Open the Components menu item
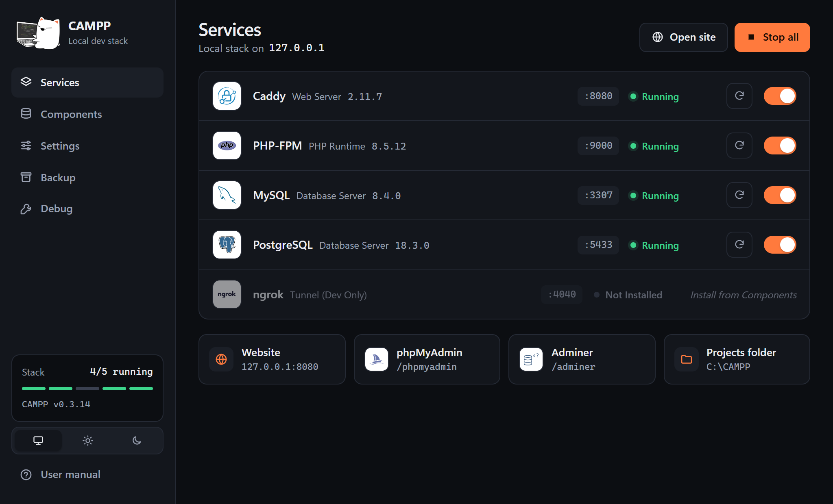833x504 pixels. pos(87,114)
